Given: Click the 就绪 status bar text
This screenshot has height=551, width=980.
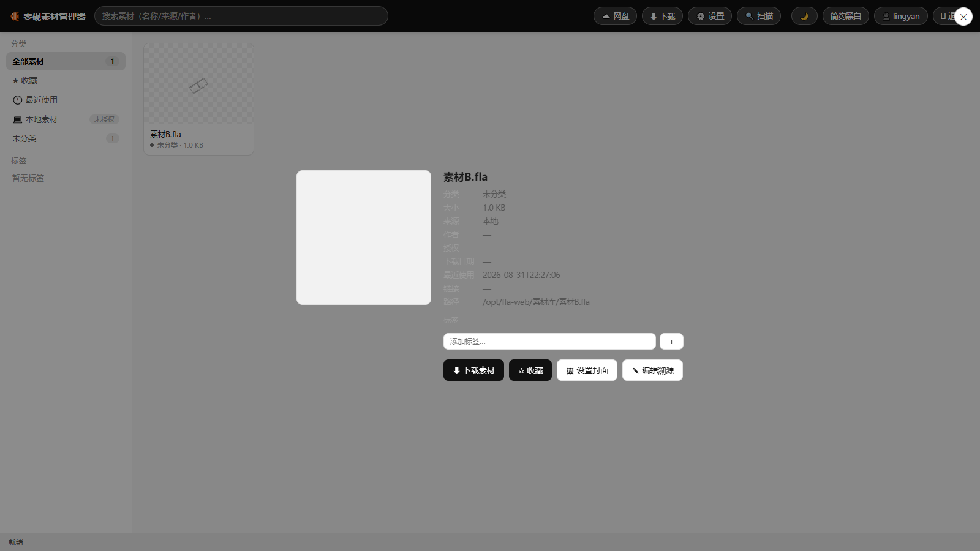Looking at the screenshot, I should pyautogui.click(x=16, y=542).
